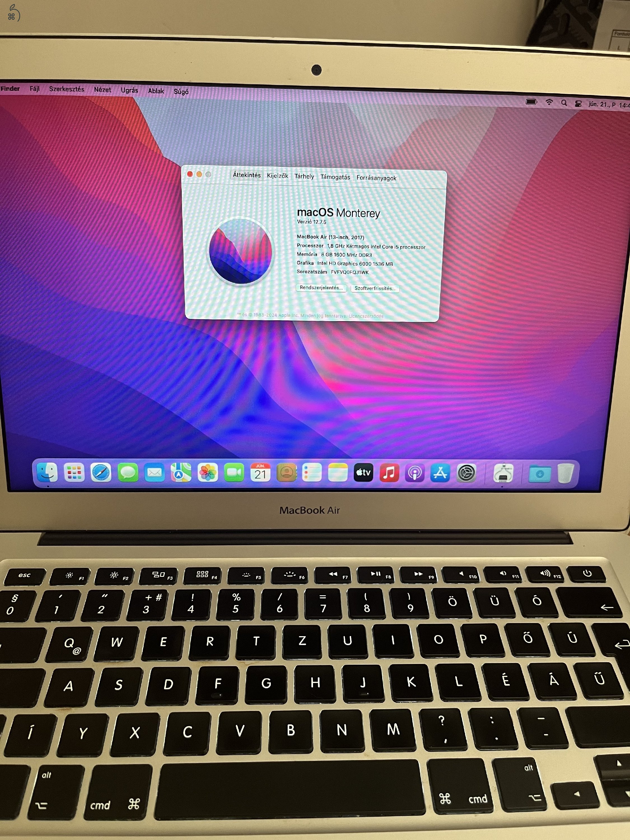
Task: Click the battery status icon in menu bar
Action: (531, 102)
